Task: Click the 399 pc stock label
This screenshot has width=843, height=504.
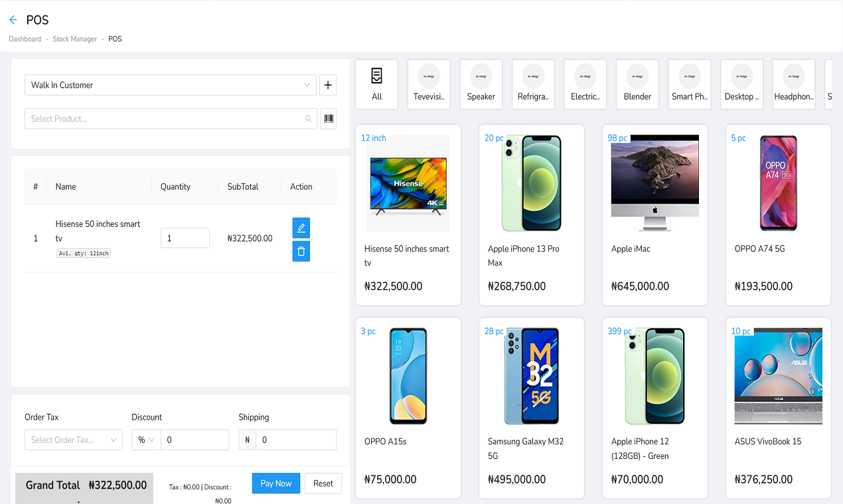Action: click(x=619, y=331)
